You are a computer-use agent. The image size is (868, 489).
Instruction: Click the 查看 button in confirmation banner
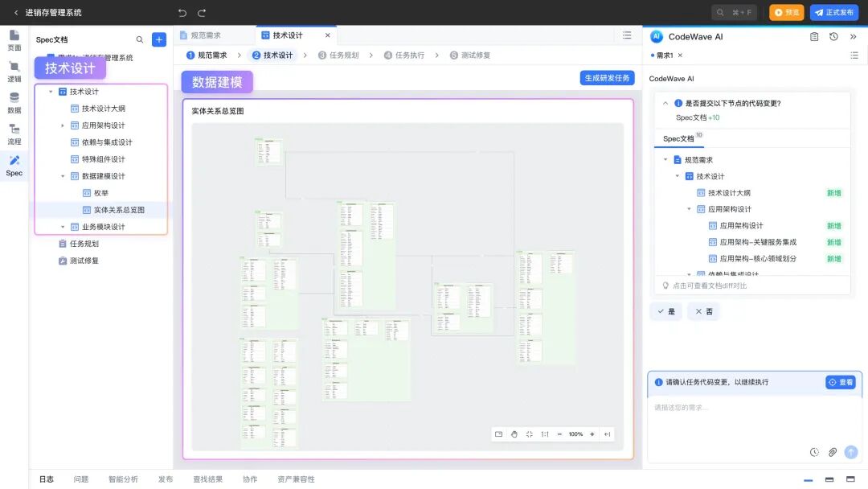coord(841,382)
